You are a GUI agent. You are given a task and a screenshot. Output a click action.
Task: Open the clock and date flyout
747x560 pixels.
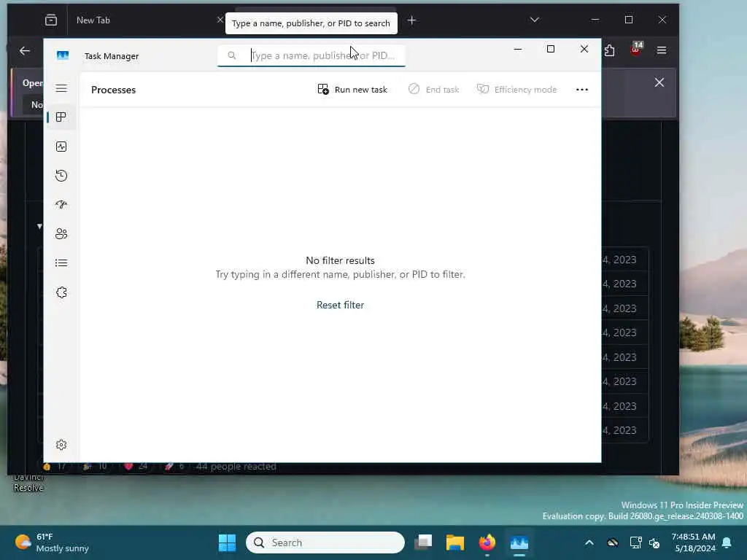point(694,542)
